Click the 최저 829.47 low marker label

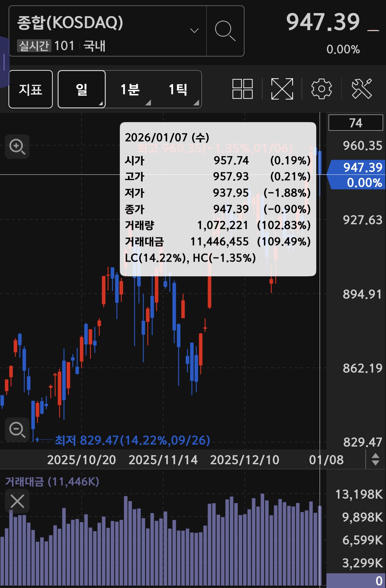pos(132,440)
